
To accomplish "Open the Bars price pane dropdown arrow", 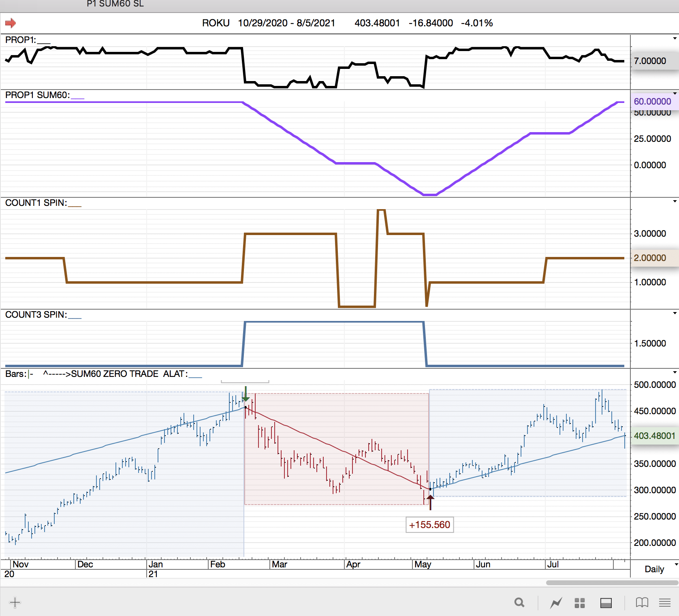I will (675, 372).
